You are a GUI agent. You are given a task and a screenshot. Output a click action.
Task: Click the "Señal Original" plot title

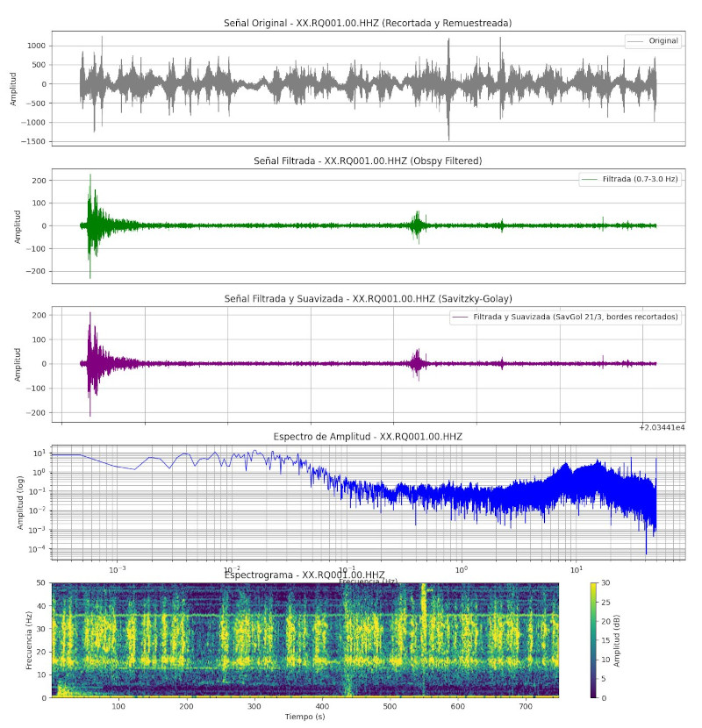369,22
